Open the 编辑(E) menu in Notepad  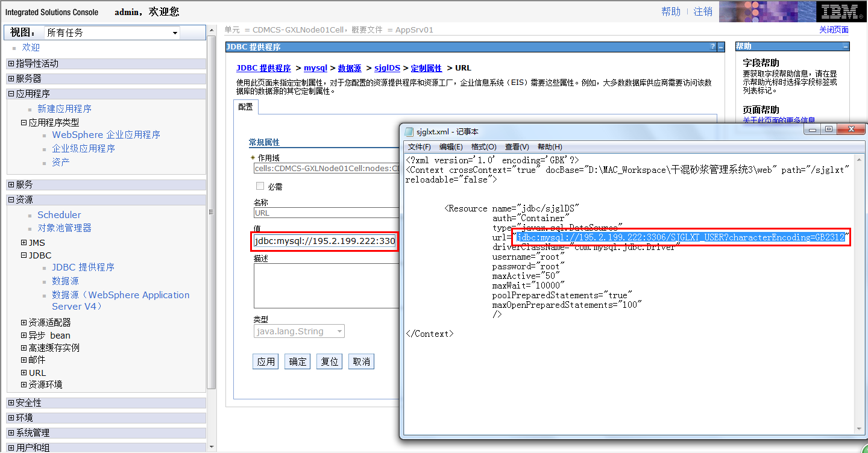(x=451, y=147)
